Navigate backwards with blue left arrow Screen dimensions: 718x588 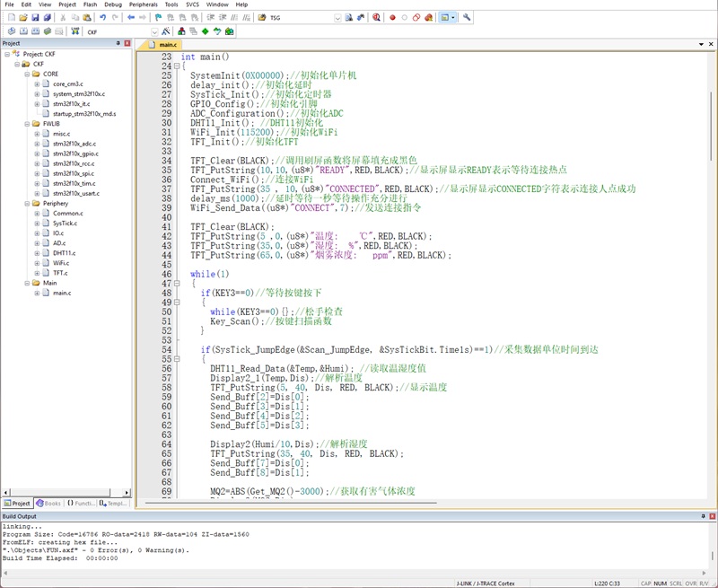point(131,17)
